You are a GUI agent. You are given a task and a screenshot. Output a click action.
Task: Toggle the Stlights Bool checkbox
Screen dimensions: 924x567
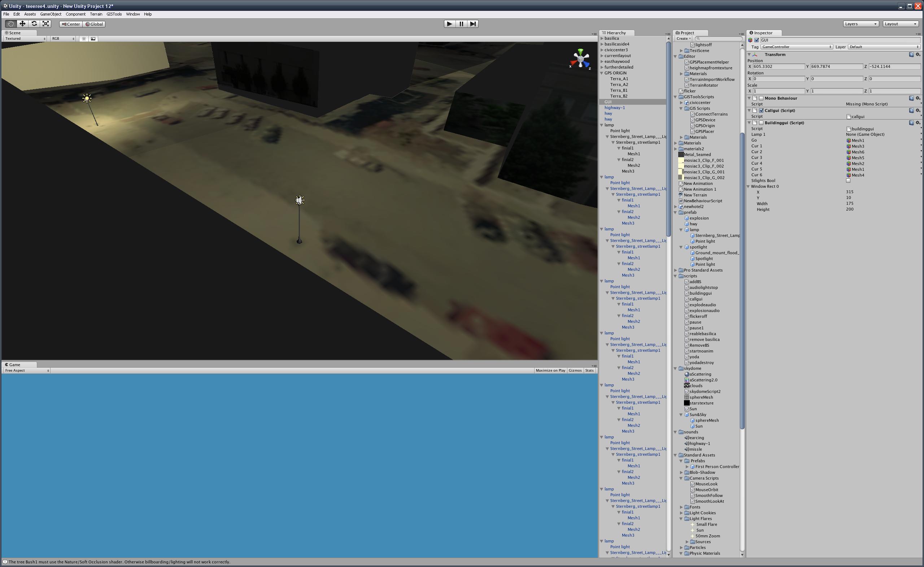pos(848,181)
